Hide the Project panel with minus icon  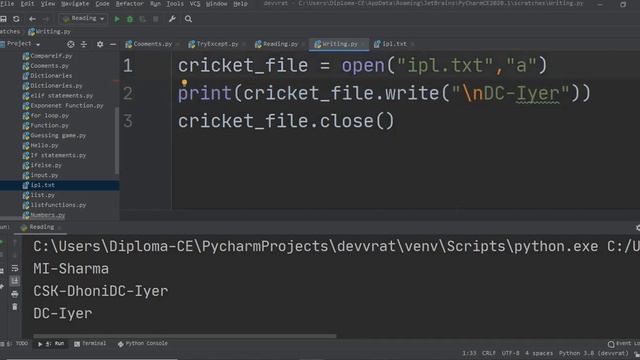(x=113, y=44)
